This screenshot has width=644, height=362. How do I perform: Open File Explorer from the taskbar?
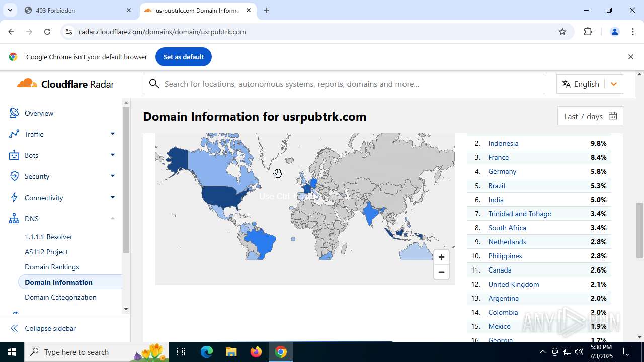231,352
